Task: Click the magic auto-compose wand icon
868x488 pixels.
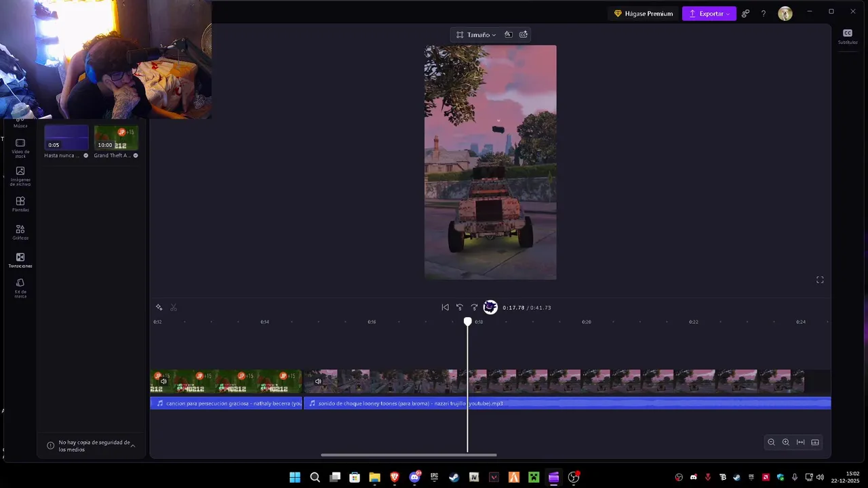Action: pos(159,308)
